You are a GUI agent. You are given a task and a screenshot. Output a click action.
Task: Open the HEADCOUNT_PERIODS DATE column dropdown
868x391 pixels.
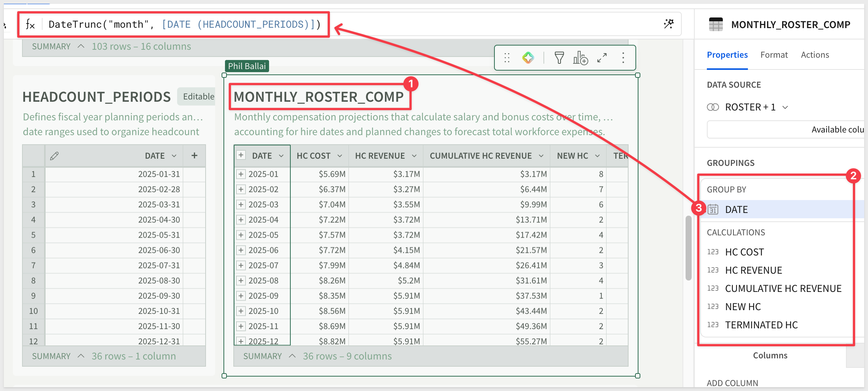click(x=174, y=156)
